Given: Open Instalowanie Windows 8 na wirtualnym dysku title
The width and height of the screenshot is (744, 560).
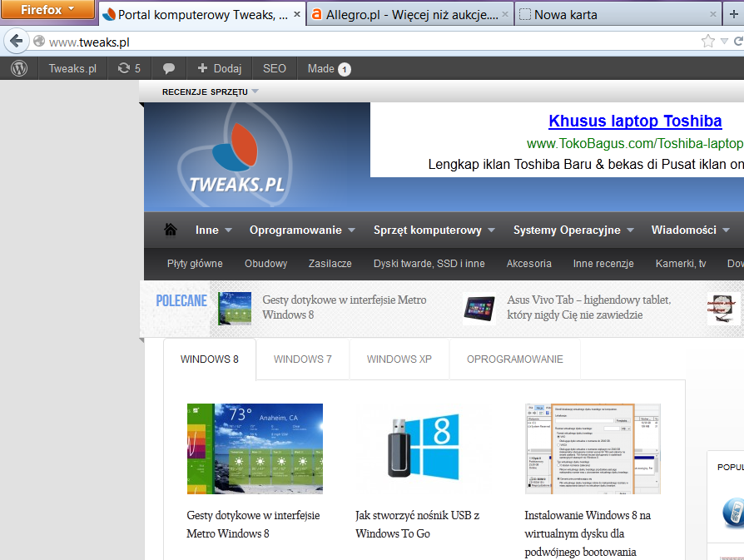Looking at the screenshot, I should point(588,533).
